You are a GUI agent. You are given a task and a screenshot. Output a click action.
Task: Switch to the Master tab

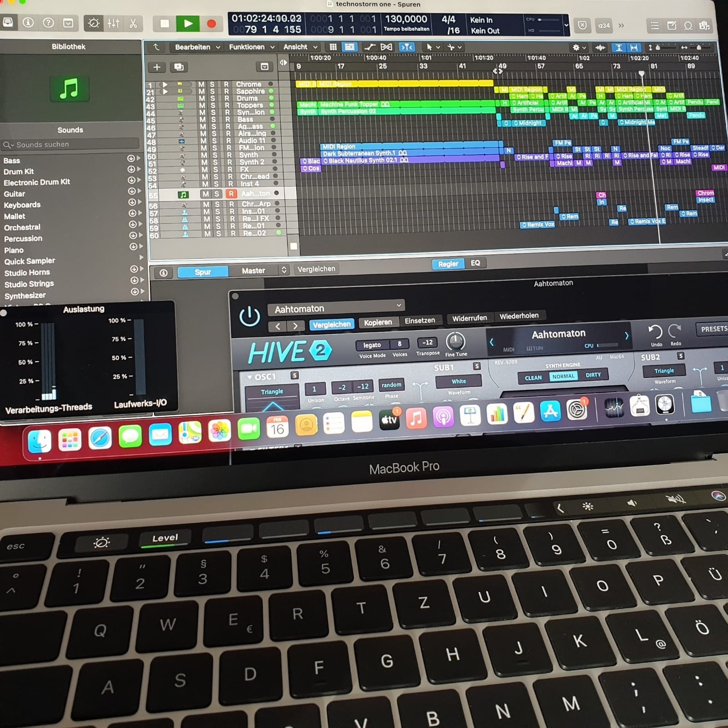click(x=253, y=271)
